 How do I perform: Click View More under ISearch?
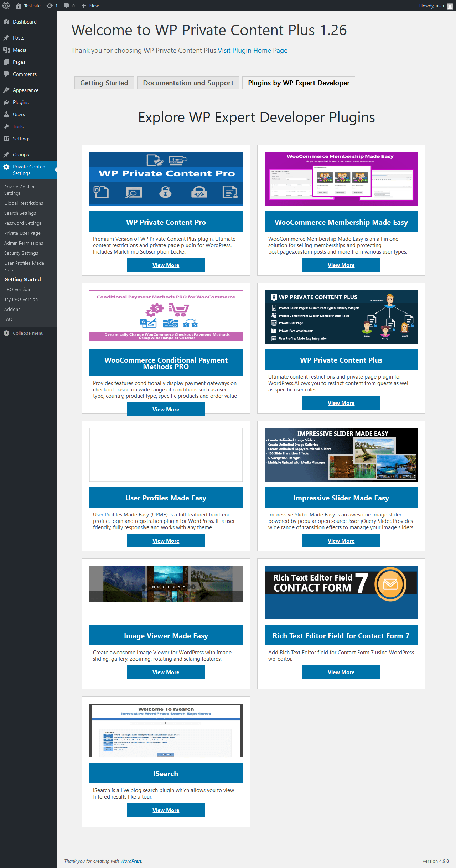(x=166, y=810)
